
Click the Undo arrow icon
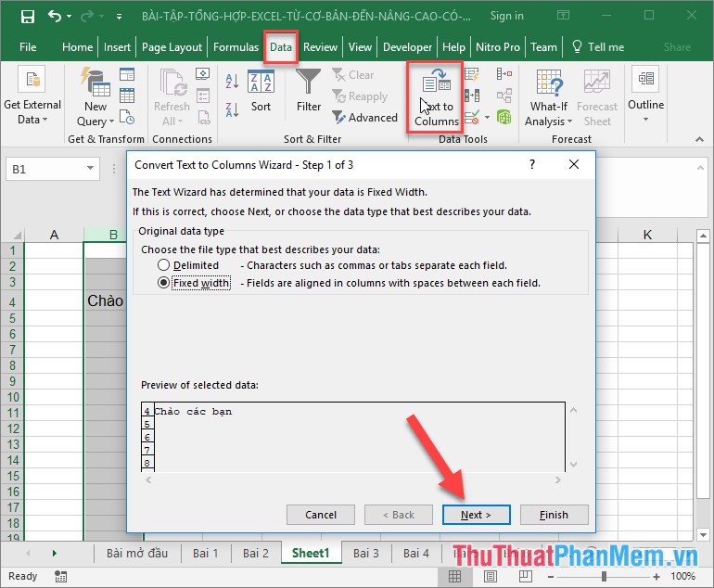(54, 17)
